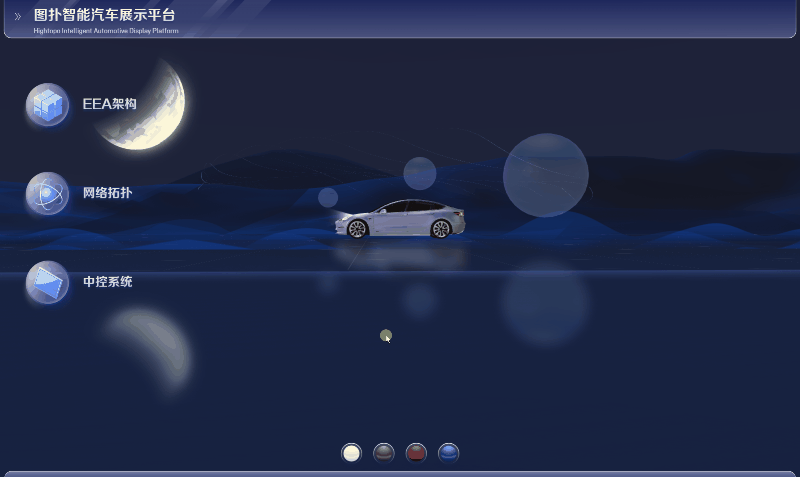Click the car's front wheel
This screenshot has height=477, width=800.
pyautogui.click(x=358, y=229)
